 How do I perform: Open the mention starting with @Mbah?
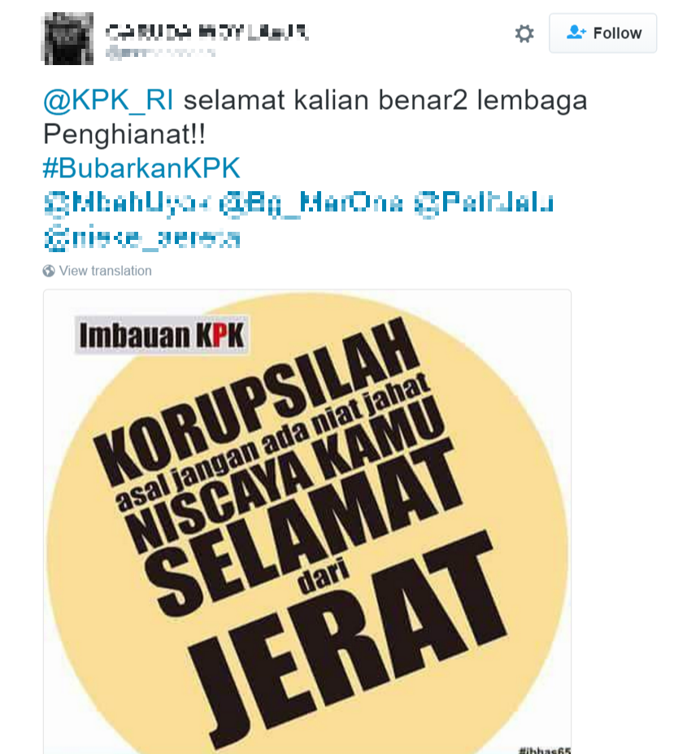128,203
